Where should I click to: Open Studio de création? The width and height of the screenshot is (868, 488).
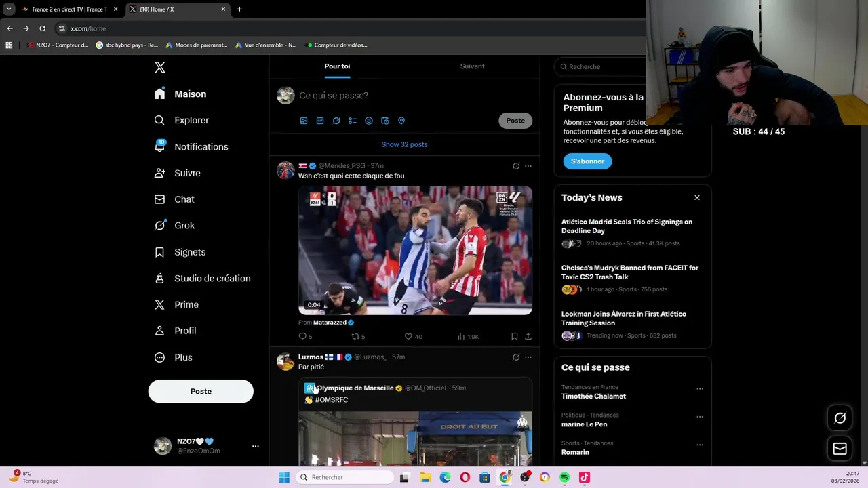203,278
